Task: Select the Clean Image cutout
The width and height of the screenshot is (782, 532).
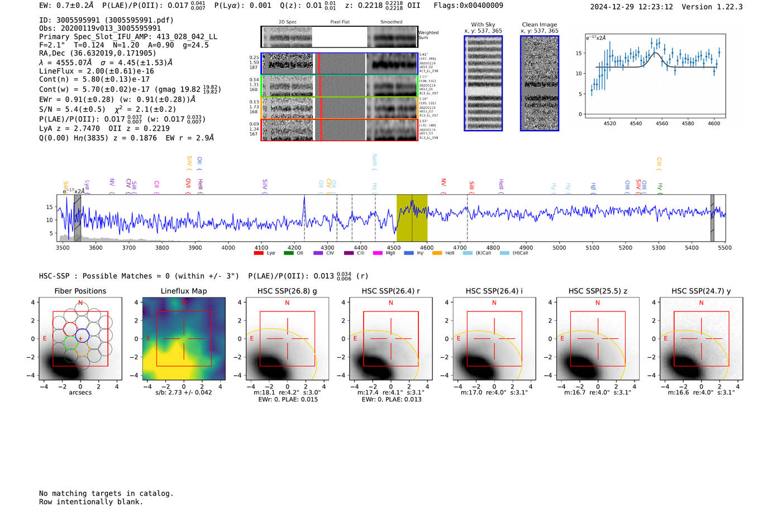Action: click(540, 83)
